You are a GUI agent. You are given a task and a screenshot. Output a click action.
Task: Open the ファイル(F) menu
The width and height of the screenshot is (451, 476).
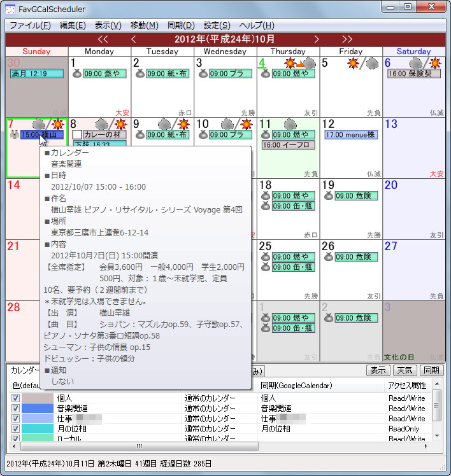click(x=30, y=25)
